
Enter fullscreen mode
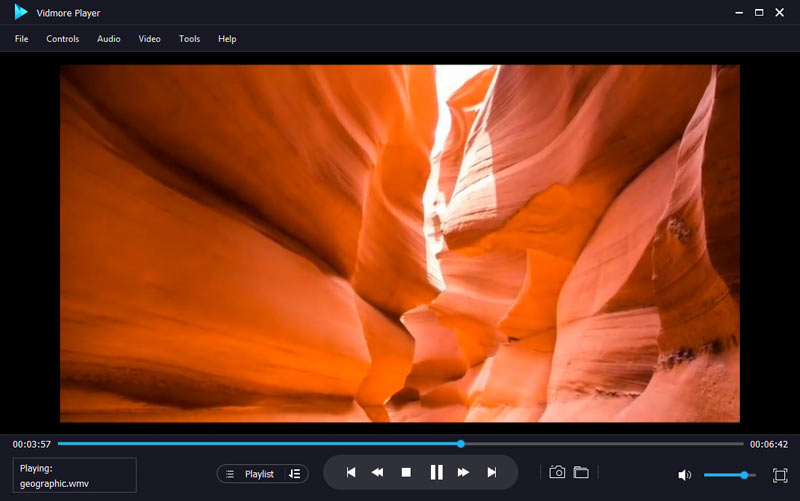click(x=780, y=475)
